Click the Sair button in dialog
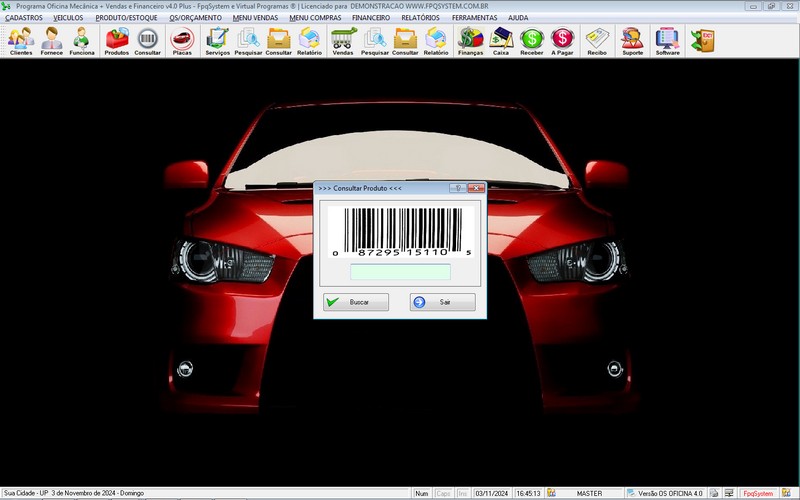Viewport: 800px width, 500px height. (443, 302)
